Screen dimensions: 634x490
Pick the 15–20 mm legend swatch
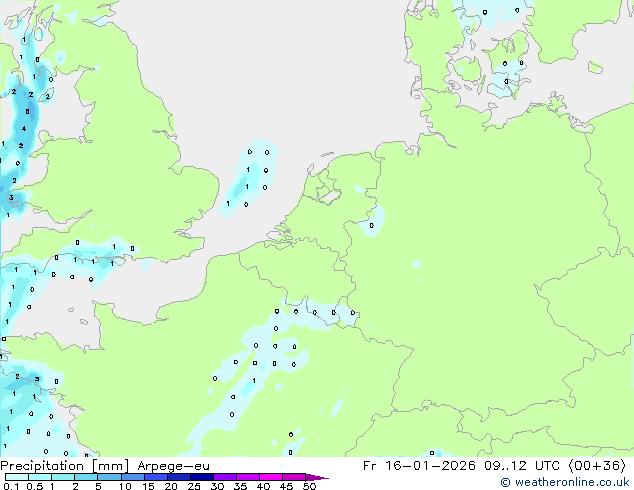coord(156,477)
